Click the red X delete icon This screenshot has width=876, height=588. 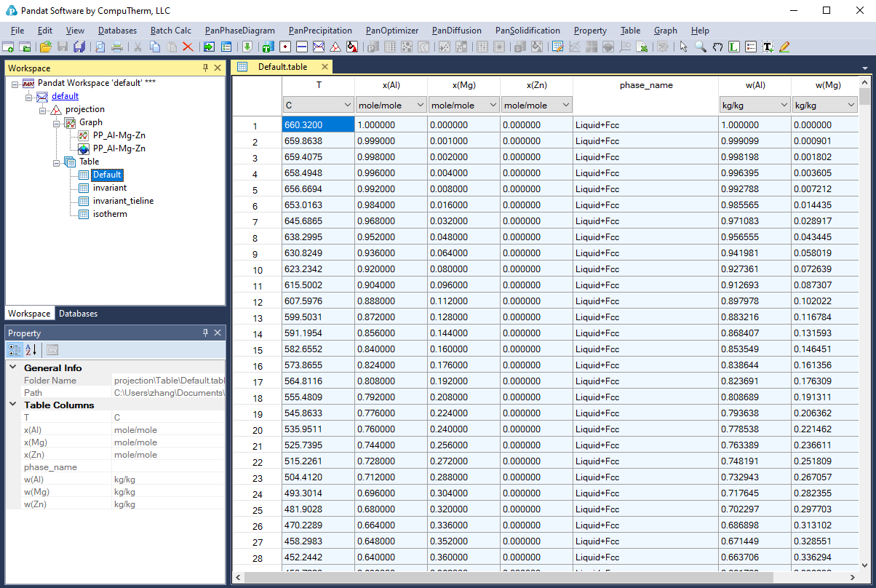pyautogui.click(x=188, y=47)
